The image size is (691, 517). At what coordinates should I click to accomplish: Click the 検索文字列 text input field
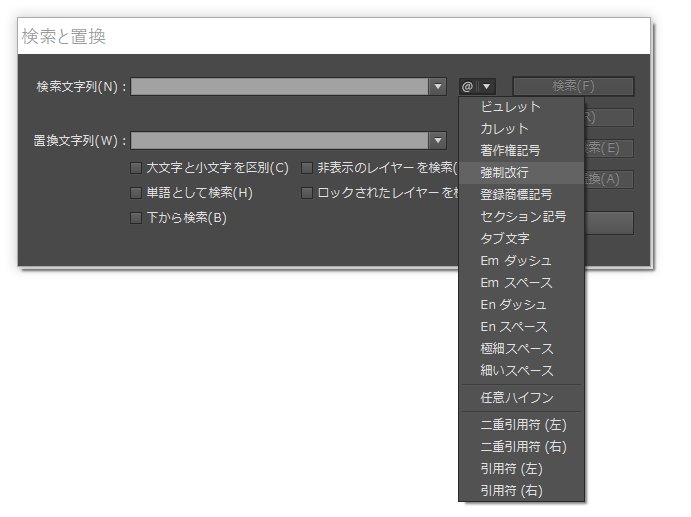pyautogui.click(x=280, y=86)
